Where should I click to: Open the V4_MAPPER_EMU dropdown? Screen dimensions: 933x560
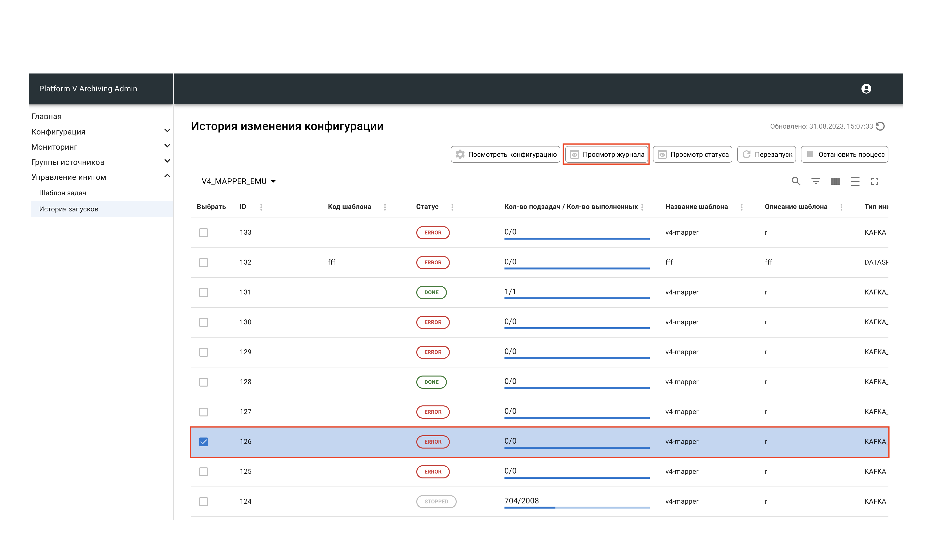click(x=239, y=182)
